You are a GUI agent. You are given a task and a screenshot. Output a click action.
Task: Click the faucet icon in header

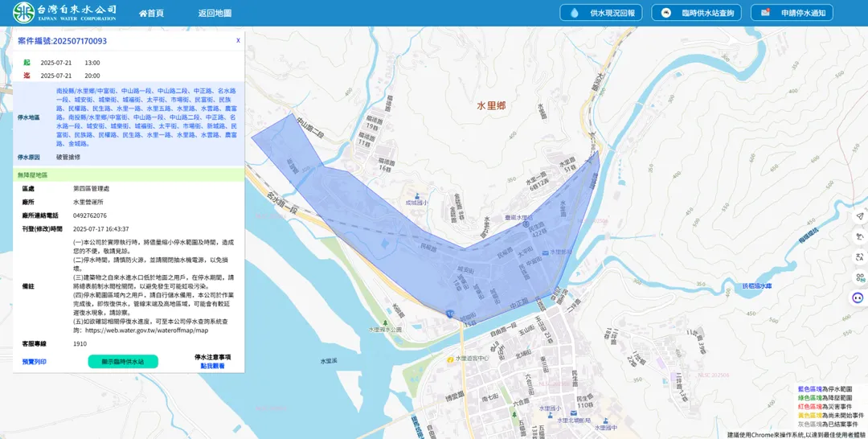(666, 13)
